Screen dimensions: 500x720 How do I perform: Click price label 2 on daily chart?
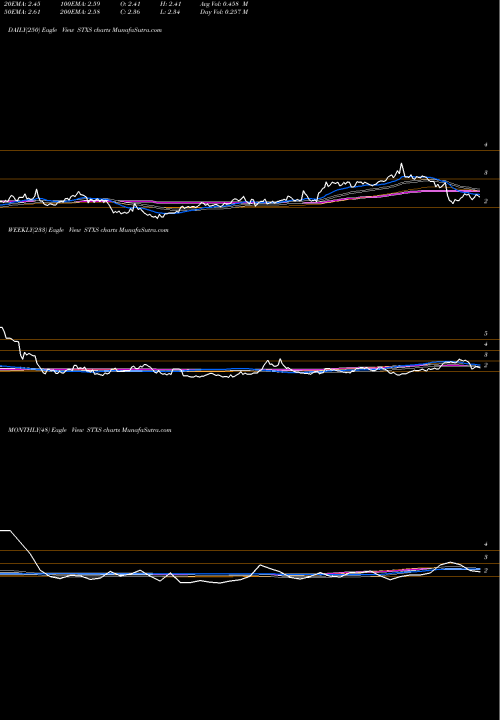pos(485,201)
